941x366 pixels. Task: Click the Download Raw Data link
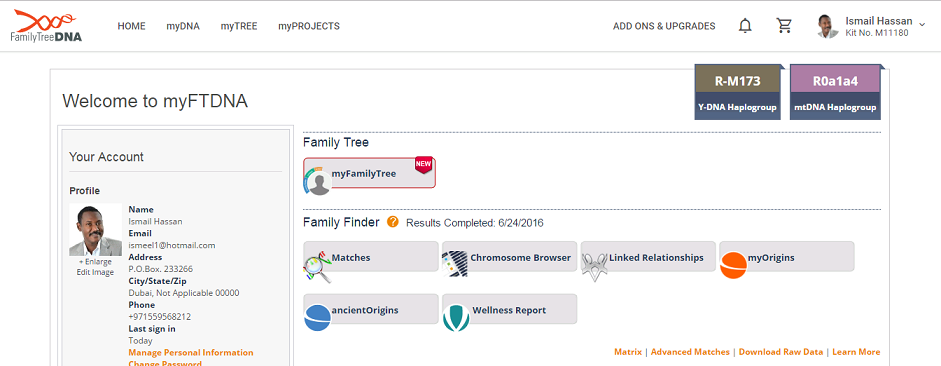(781, 352)
